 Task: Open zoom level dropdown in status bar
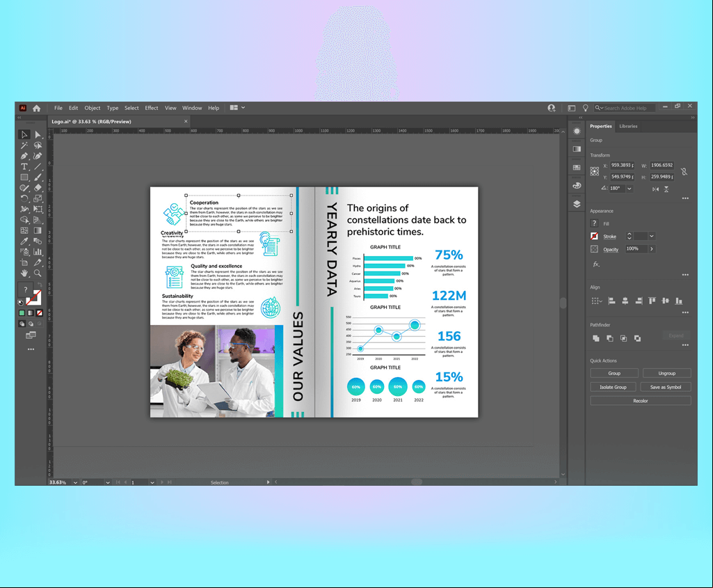pos(76,482)
